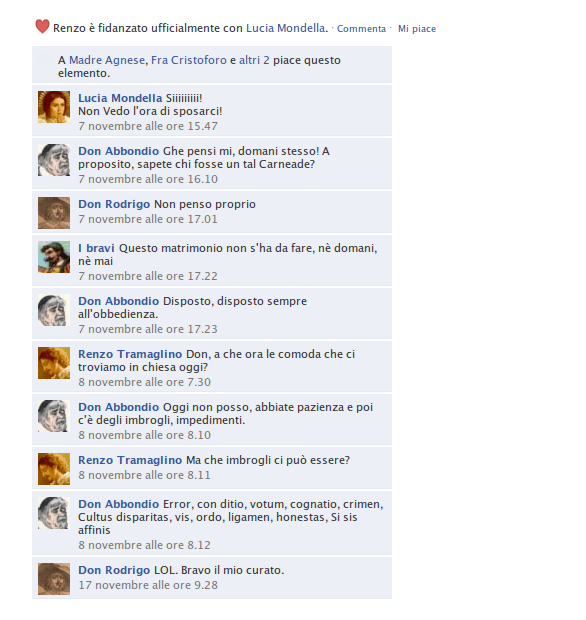Click Don Abbondio's avatar on 'Error, con ditio' comment
586x620 pixels.
54,513
